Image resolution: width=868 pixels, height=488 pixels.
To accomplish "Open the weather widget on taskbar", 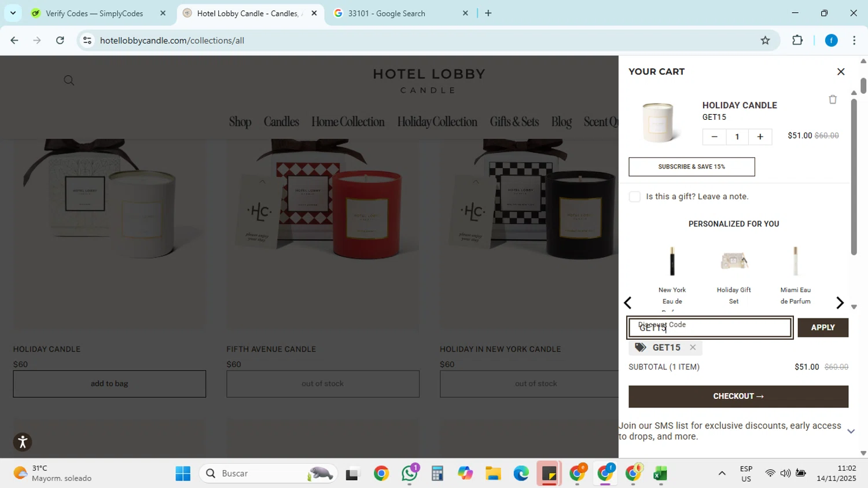I will [x=52, y=474].
